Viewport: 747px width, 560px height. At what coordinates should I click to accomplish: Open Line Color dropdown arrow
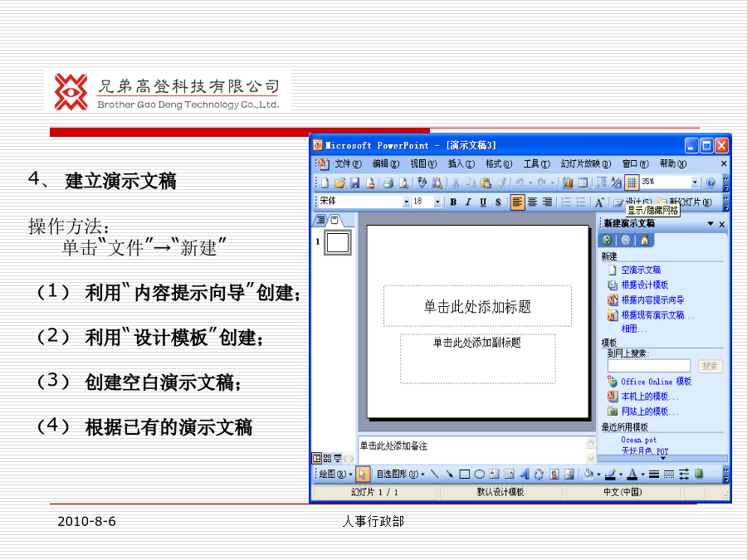point(621,475)
